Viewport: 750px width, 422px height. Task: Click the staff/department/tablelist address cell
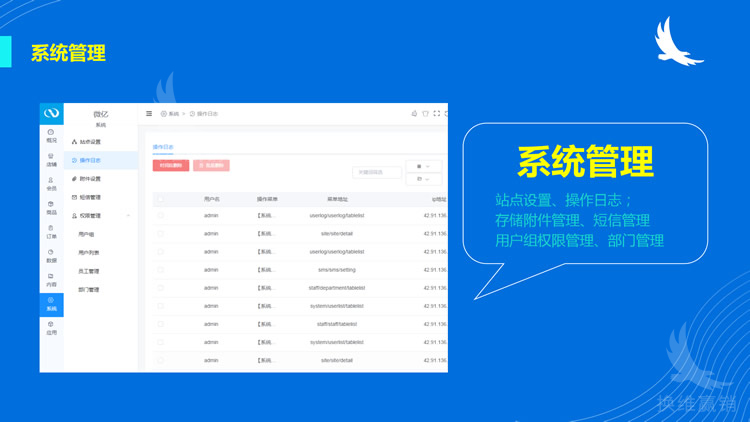(x=337, y=288)
